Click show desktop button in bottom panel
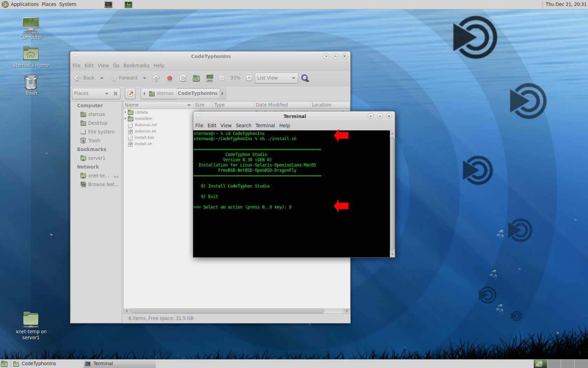Image resolution: width=588 pixels, height=368 pixels. tap(4, 364)
